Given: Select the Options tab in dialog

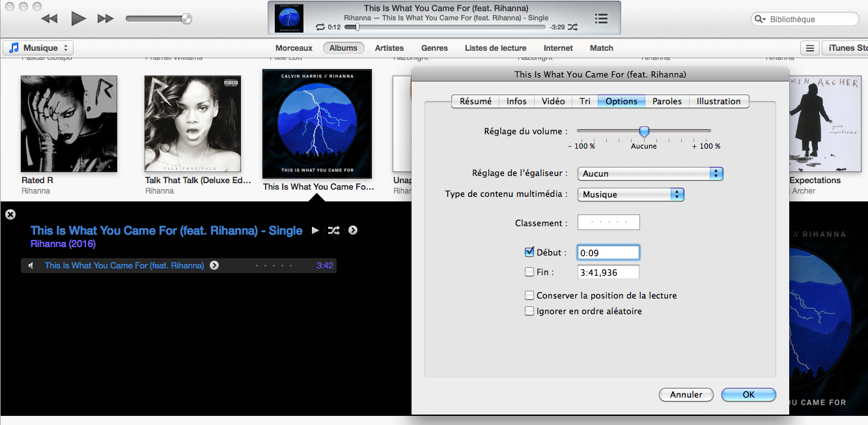Looking at the screenshot, I should coord(621,101).
